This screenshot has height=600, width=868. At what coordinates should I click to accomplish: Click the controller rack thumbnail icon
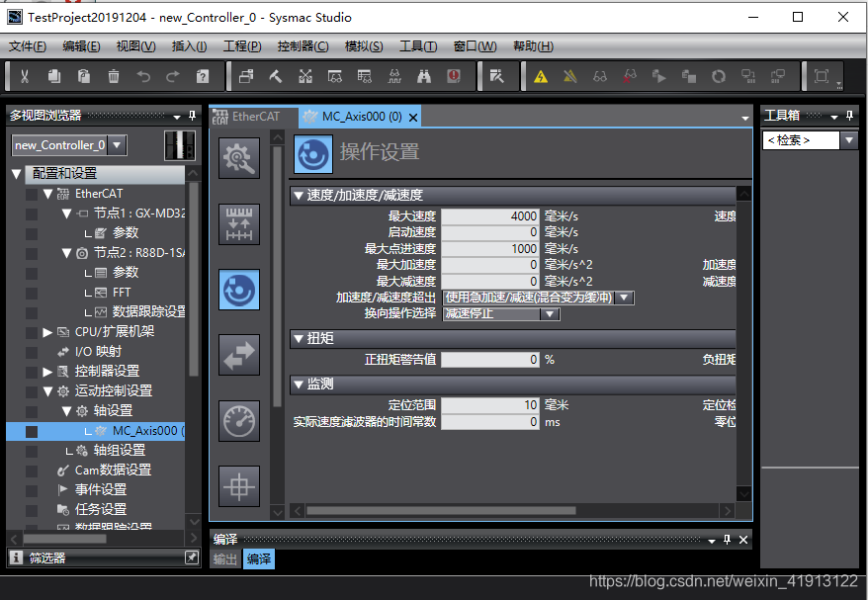180,145
